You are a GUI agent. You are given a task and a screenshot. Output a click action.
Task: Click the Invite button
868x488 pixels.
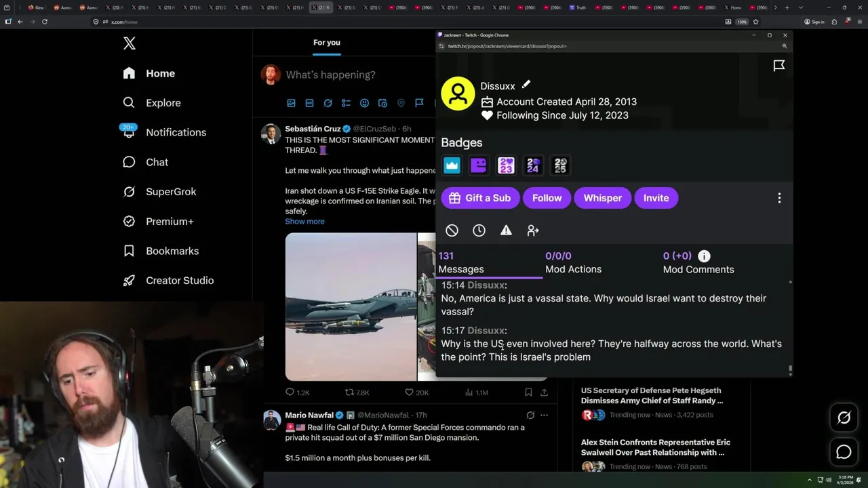(x=656, y=198)
